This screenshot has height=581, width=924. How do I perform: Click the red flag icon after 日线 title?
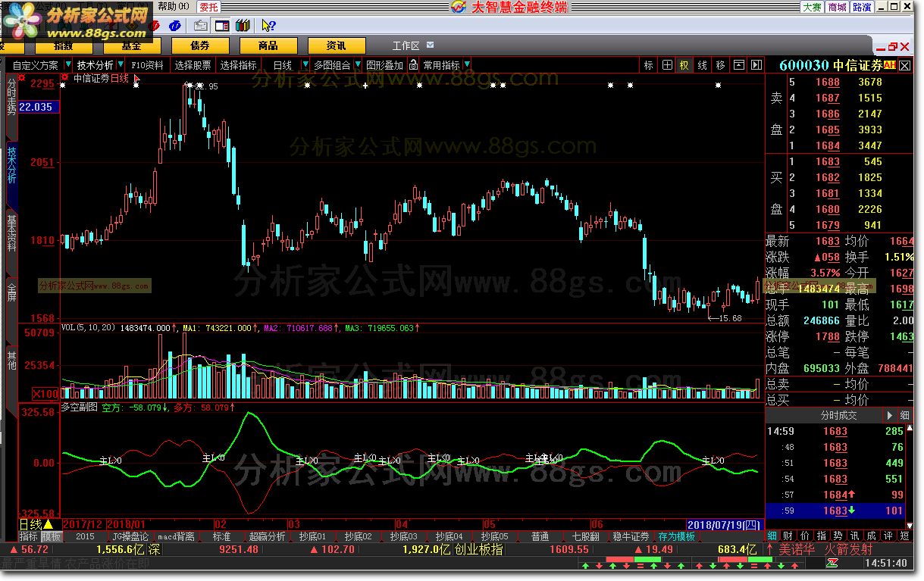pyautogui.click(x=137, y=78)
